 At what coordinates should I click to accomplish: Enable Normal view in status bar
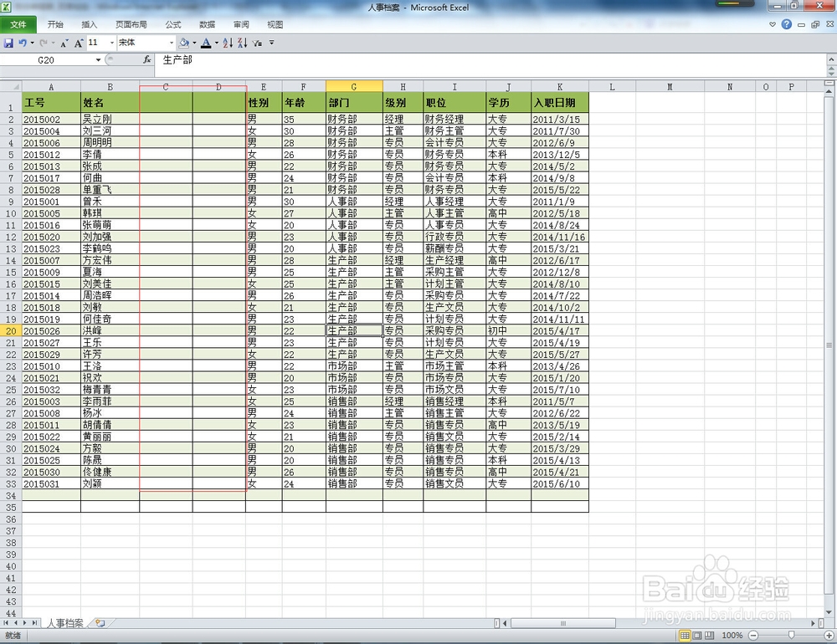pyautogui.click(x=684, y=635)
